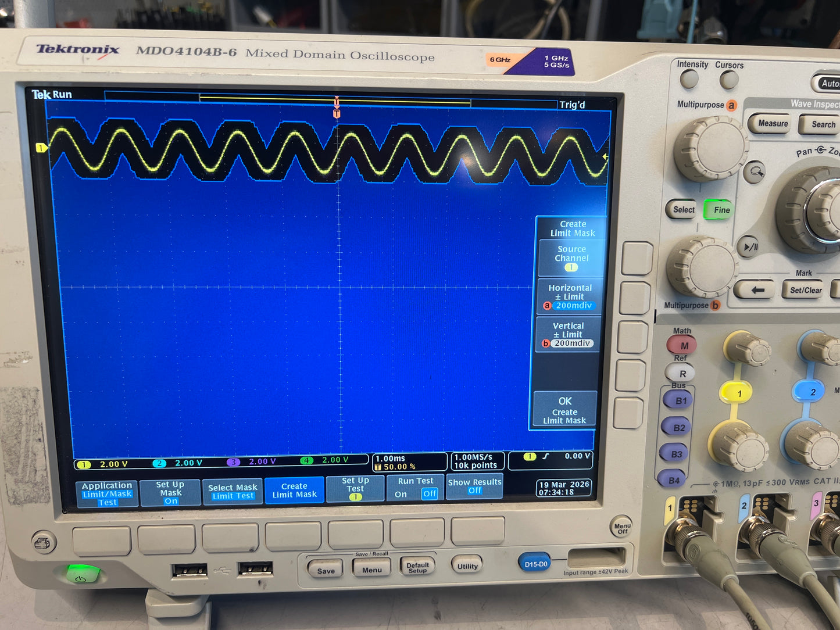
Task: Click the Run/Pause play button
Action: 750,247
